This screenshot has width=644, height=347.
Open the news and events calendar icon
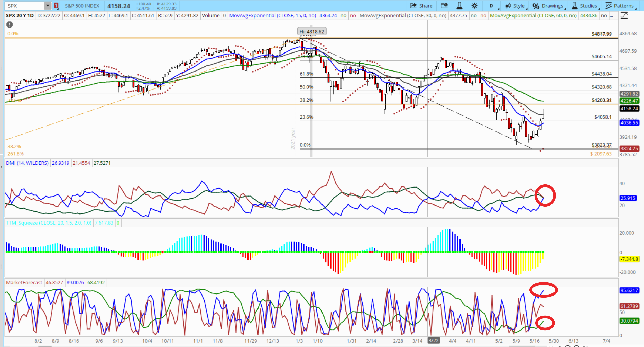[x=444, y=6]
